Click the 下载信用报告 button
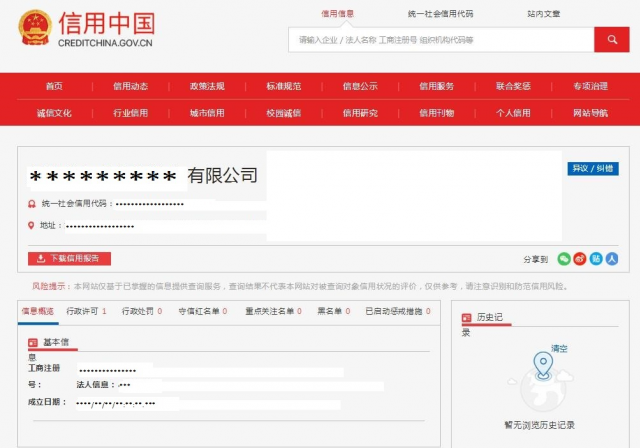 [x=69, y=258]
